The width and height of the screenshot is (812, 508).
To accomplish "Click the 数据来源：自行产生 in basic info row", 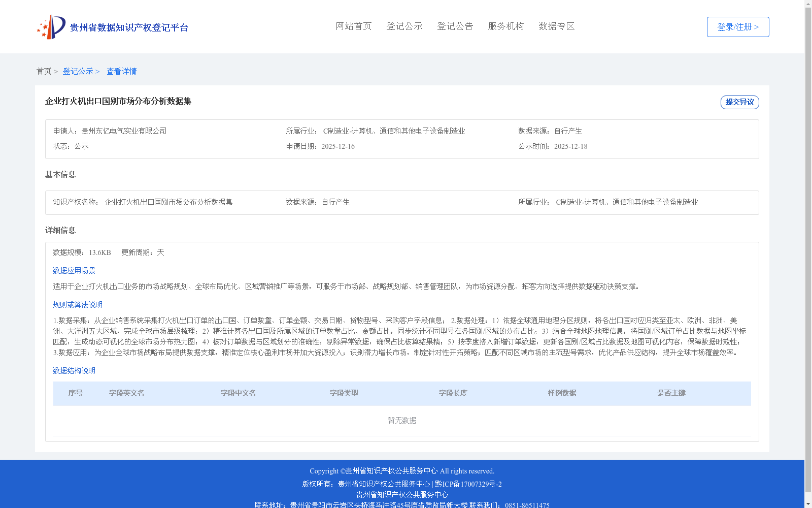I will tap(318, 202).
